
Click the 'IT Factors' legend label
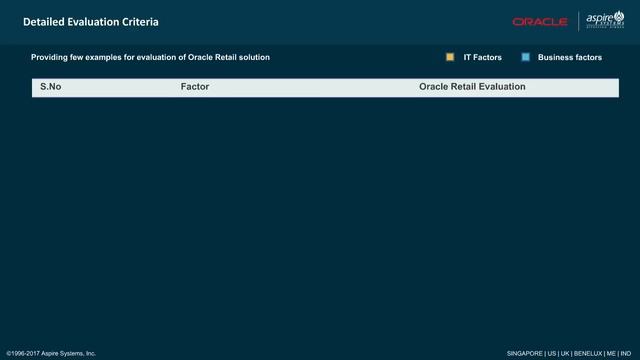click(x=482, y=58)
